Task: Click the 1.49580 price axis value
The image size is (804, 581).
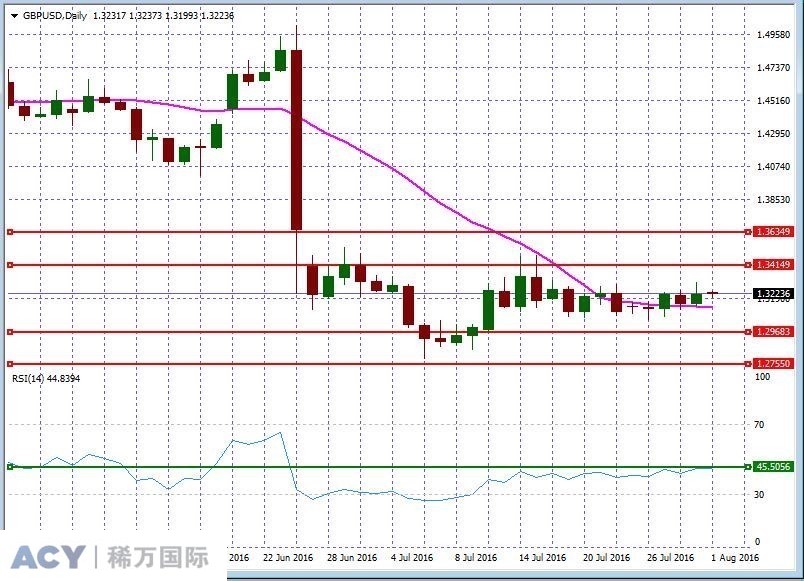Action: tap(773, 34)
